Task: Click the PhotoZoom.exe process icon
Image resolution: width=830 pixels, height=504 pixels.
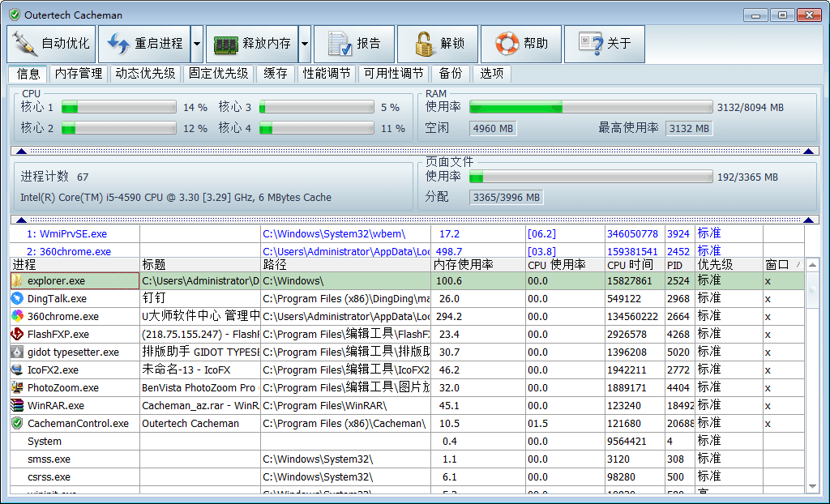Action: click(x=18, y=387)
